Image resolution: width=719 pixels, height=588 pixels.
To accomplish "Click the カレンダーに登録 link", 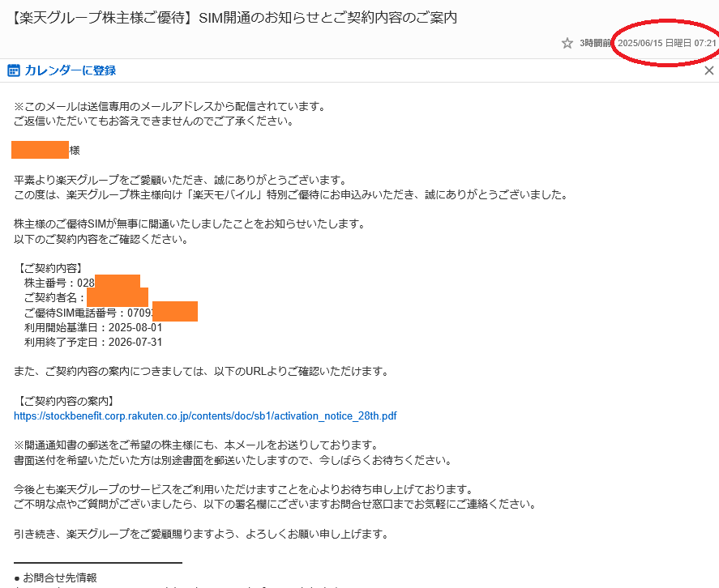I will (x=70, y=70).
